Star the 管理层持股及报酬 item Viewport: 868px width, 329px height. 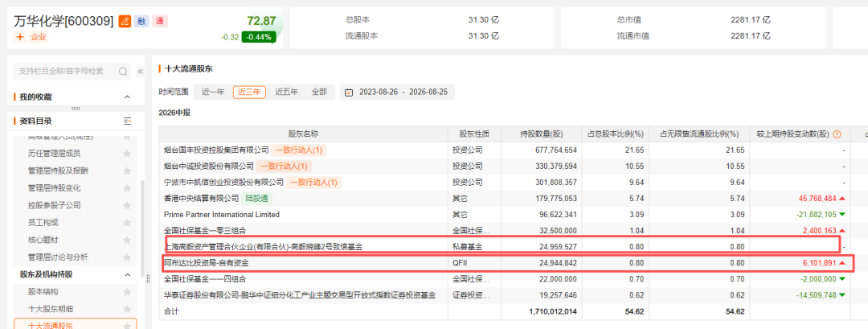[x=127, y=171]
